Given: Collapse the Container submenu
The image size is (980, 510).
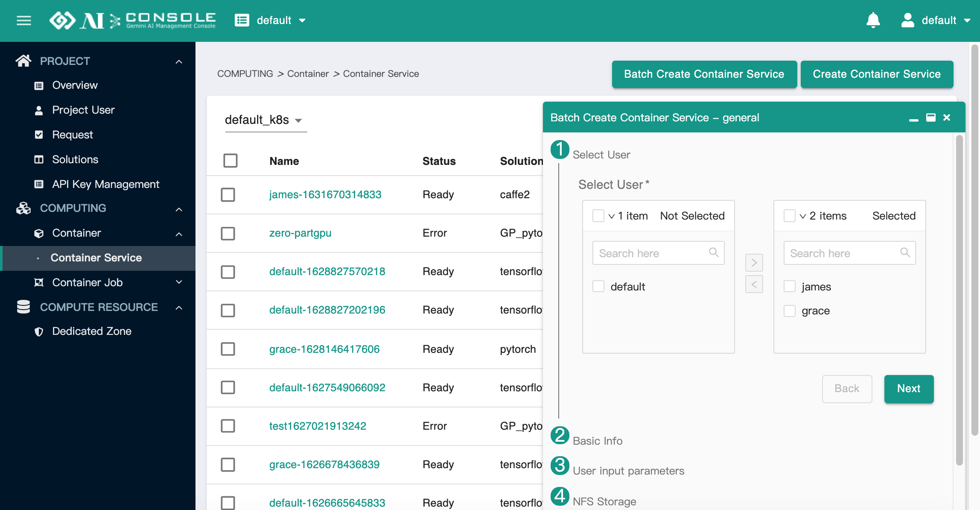Looking at the screenshot, I should click(179, 234).
